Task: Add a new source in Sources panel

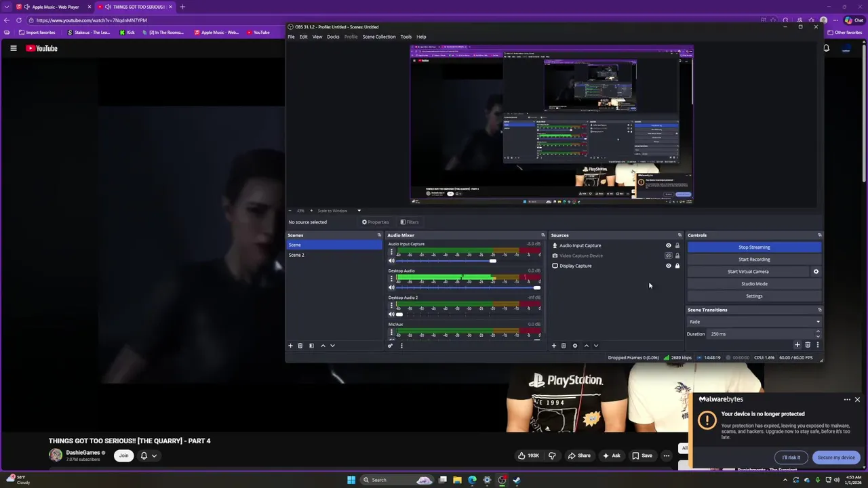Action: 553,346
